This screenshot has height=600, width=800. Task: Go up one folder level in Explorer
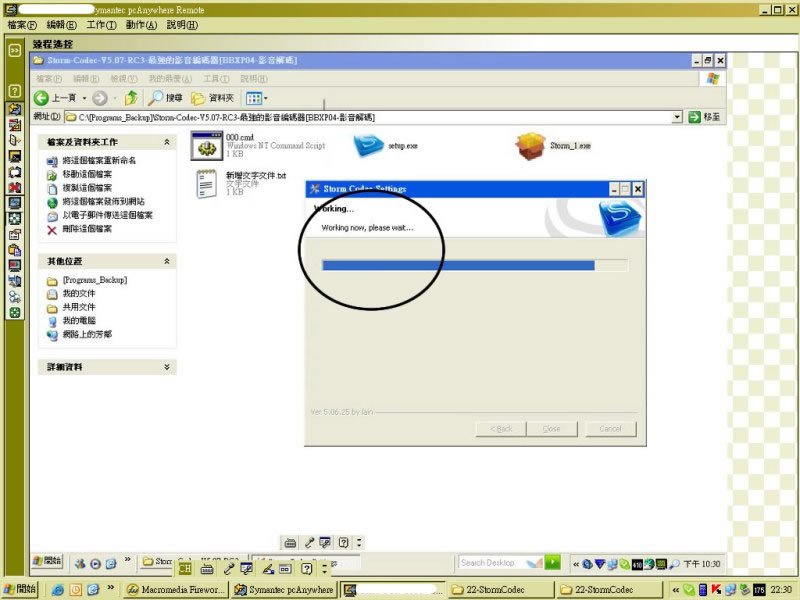[131, 97]
